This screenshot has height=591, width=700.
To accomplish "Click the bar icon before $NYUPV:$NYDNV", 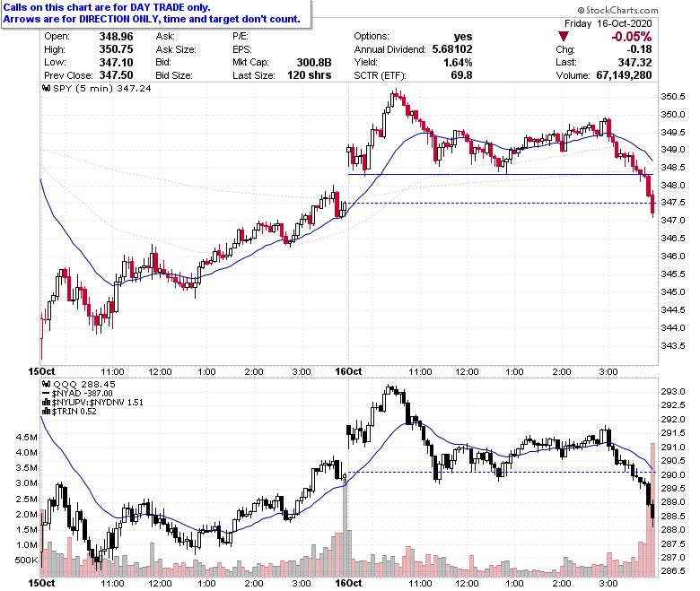I will point(46,403).
